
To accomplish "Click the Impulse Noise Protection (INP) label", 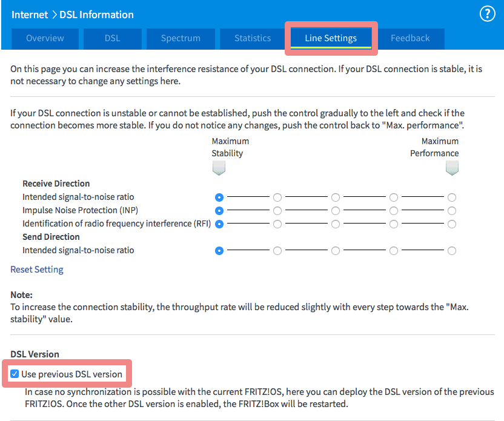I will coord(80,210).
